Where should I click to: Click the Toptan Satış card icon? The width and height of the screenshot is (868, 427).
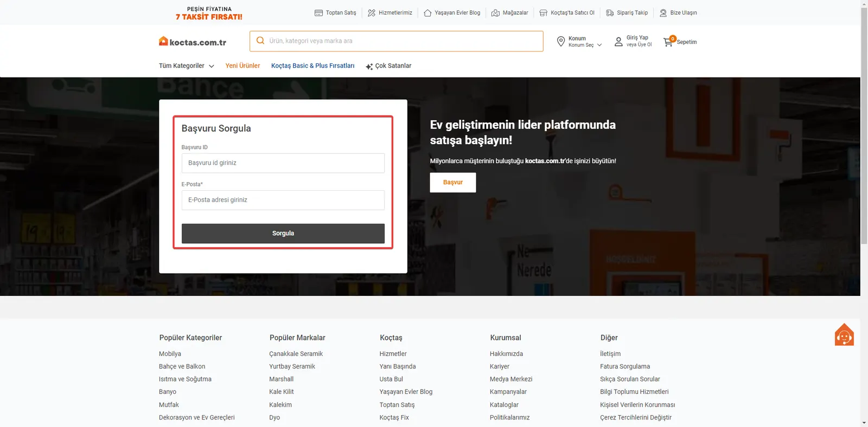tap(318, 12)
